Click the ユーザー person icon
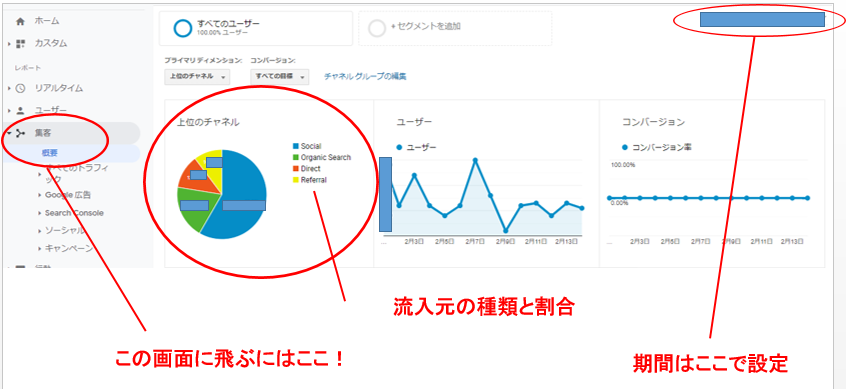 click(x=21, y=111)
